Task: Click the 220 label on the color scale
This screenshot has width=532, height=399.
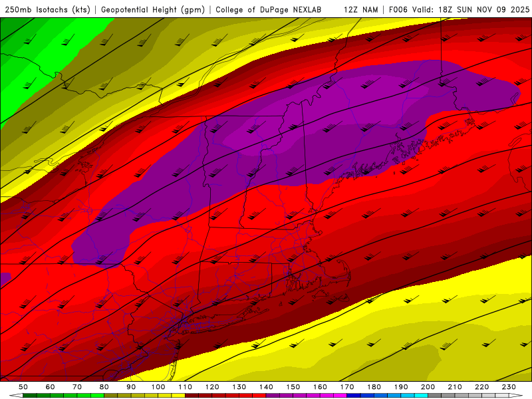Action: point(481,387)
